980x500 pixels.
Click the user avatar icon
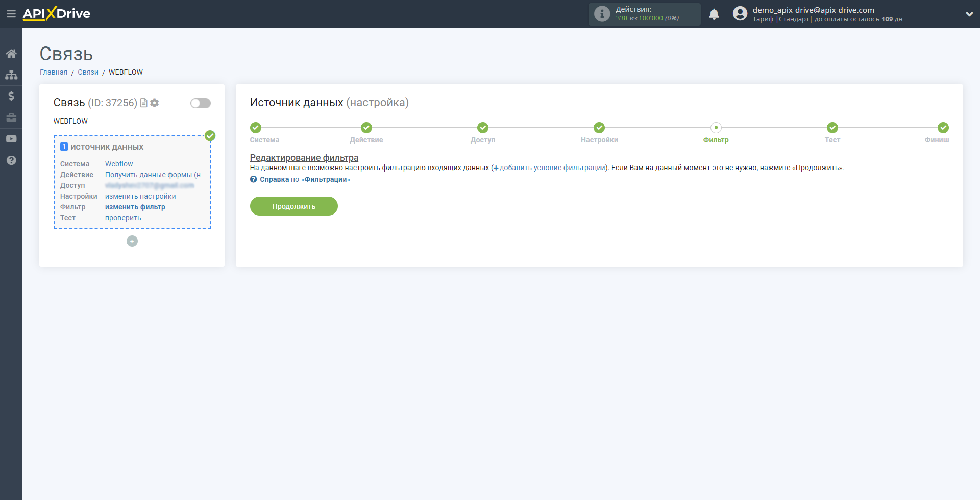pyautogui.click(x=740, y=14)
